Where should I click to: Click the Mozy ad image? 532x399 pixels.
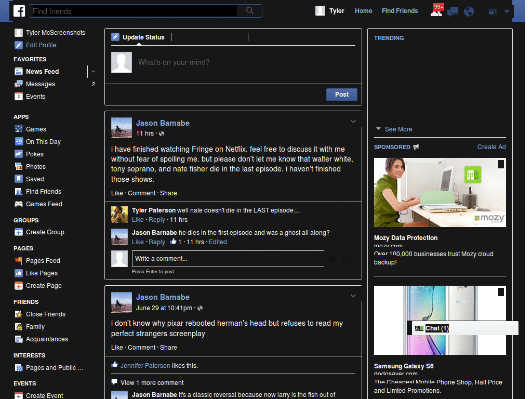(440, 192)
